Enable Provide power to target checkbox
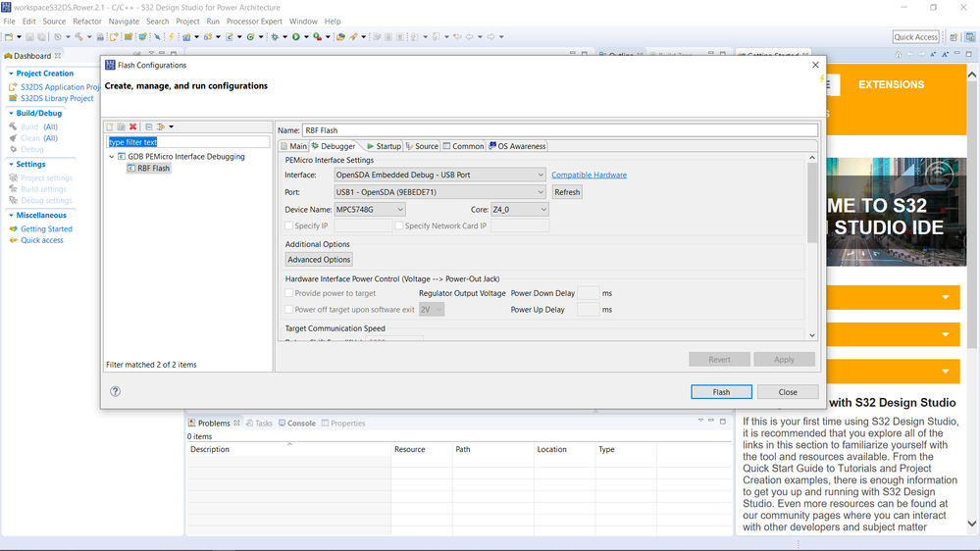 pyautogui.click(x=288, y=293)
